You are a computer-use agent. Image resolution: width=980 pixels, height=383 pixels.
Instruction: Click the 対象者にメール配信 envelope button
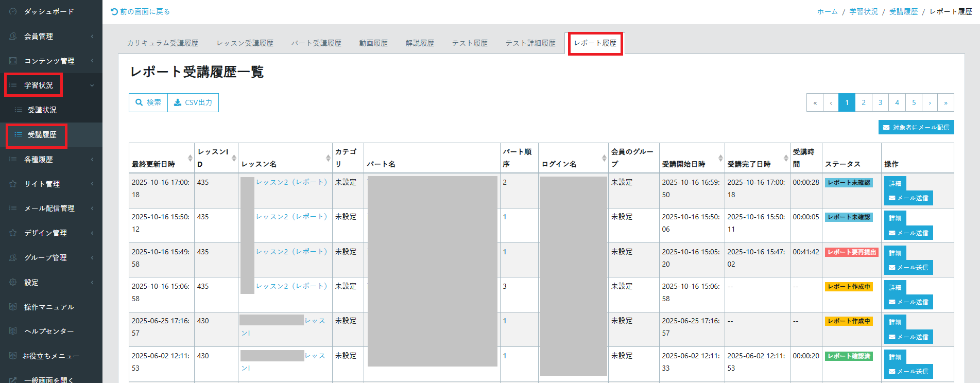tap(916, 127)
